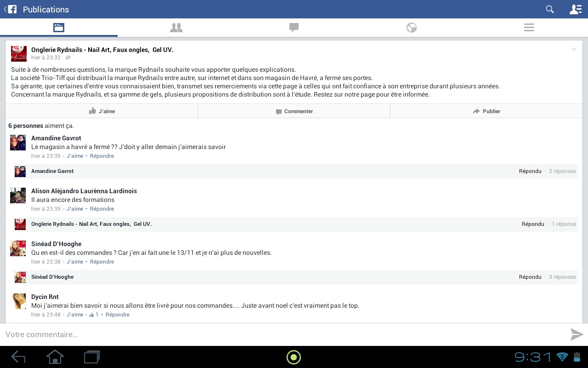588x368 pixels.
Task: Expand 2 réponses under Amandine's comment
Action: [x=562, y=171]
